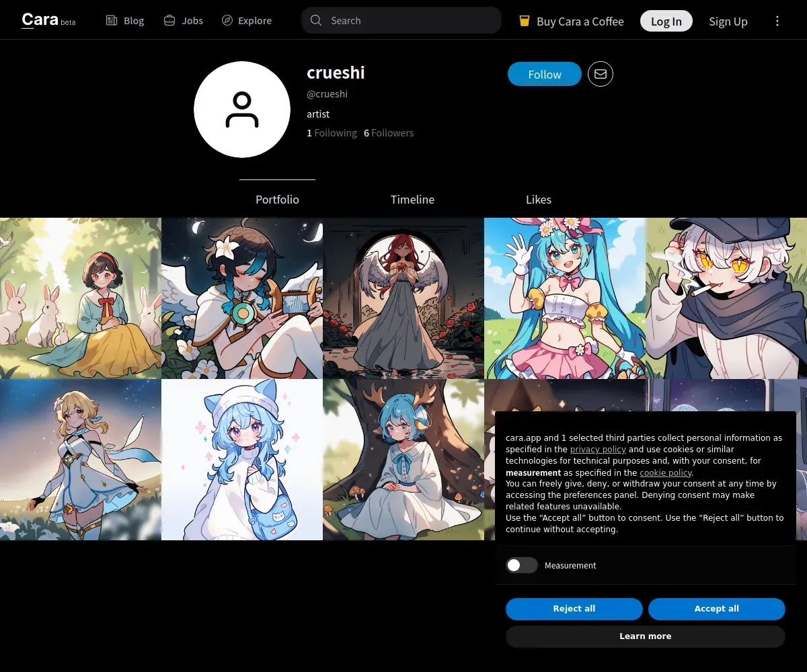Open the privacy policy link

598,450
